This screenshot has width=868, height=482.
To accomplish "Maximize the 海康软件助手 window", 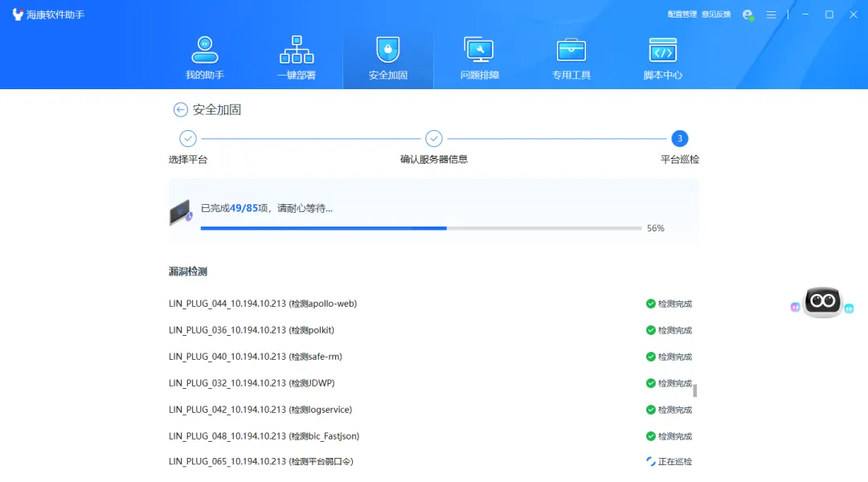I will [x=829, y=15].
